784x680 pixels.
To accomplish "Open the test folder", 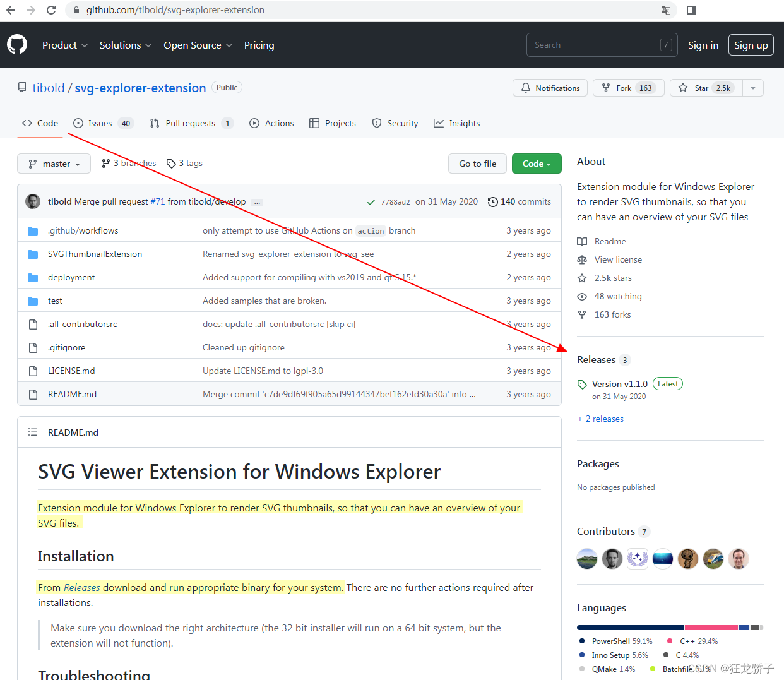I will coord(55,301).
